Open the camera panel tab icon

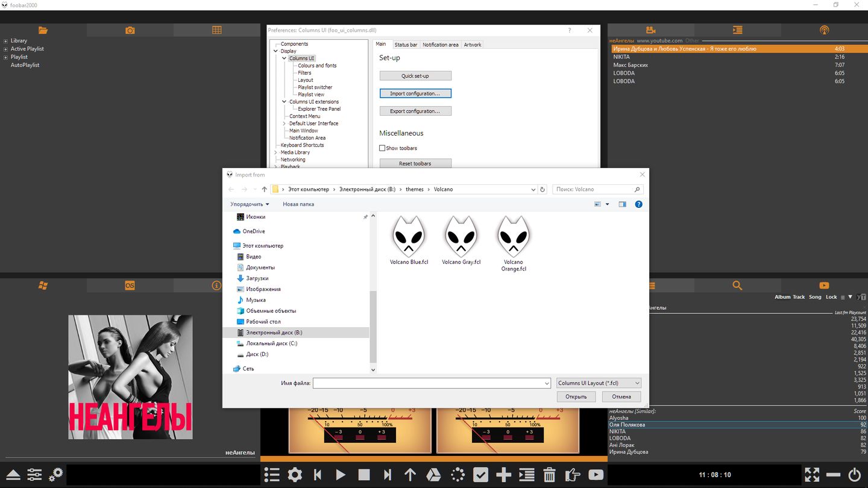(130, 30)
